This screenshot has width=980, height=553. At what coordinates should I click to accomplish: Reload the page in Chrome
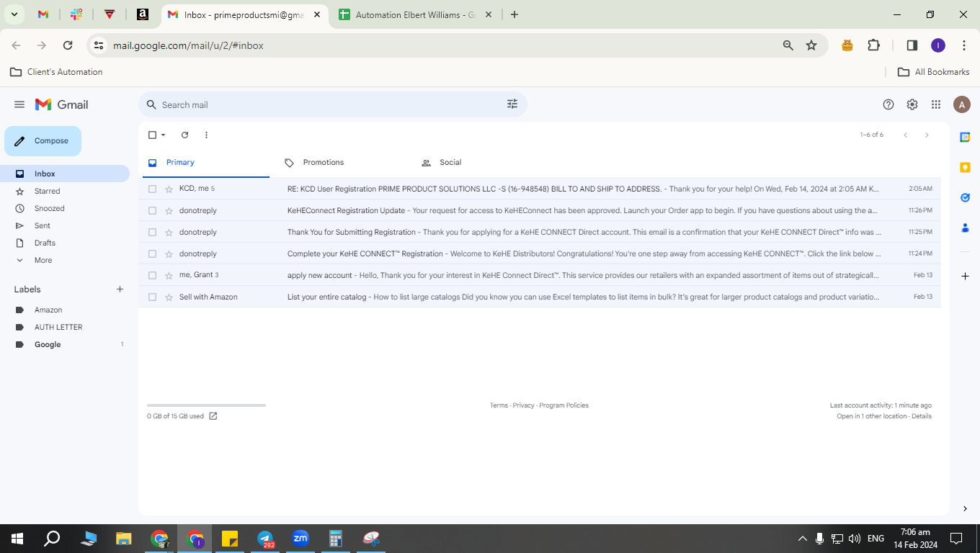point(68,45)
